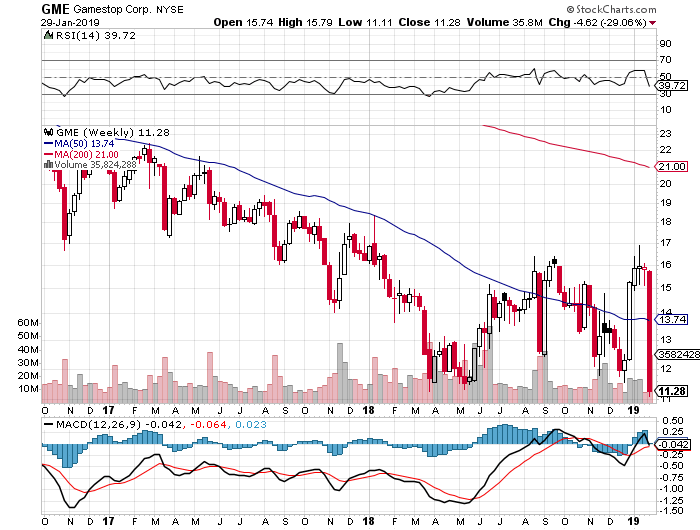
Task: Click the 18 year label on MACD axis
Action: [x=368, y=521]
